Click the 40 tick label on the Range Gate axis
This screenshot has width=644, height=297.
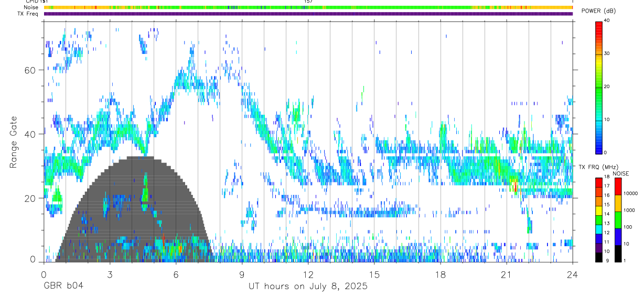pos(30,134)
